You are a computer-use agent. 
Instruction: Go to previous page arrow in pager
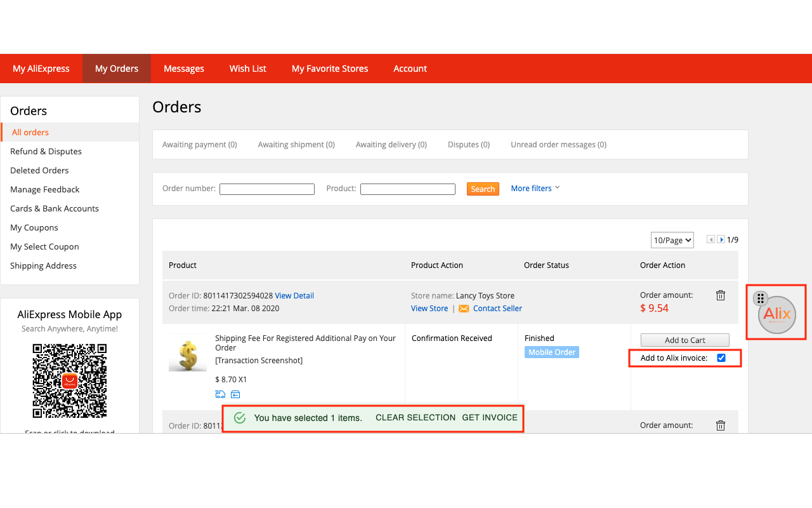click(711, 239)
